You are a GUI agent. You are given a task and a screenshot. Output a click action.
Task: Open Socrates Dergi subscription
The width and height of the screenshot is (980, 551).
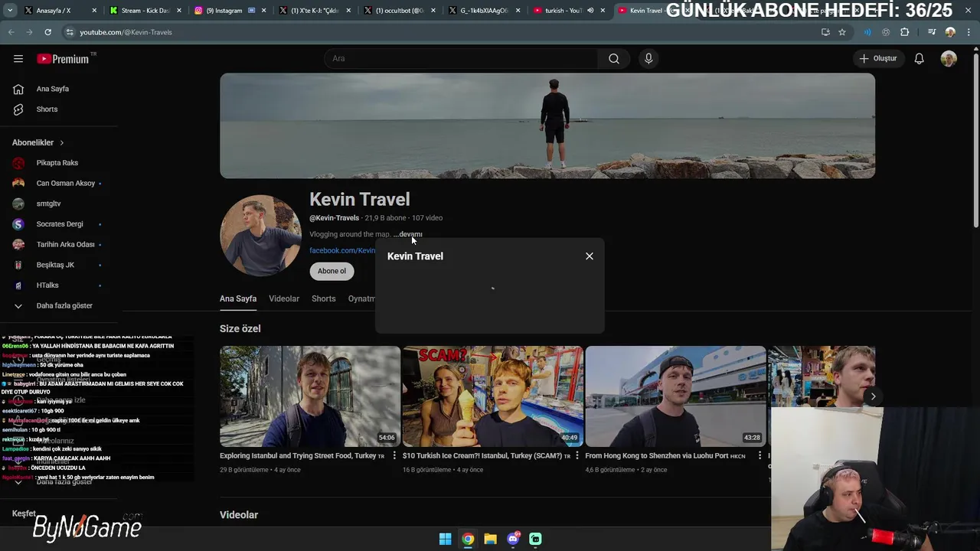(x=58, y=224)
